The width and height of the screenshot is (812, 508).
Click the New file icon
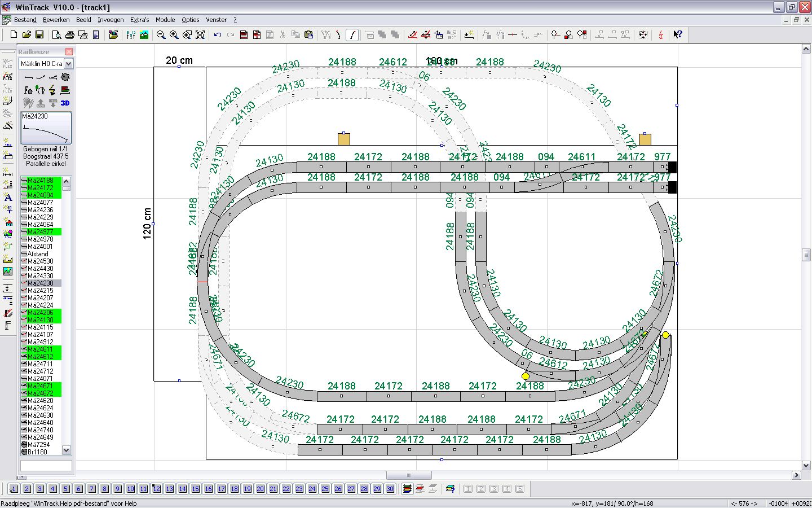(x=14, y=35)
